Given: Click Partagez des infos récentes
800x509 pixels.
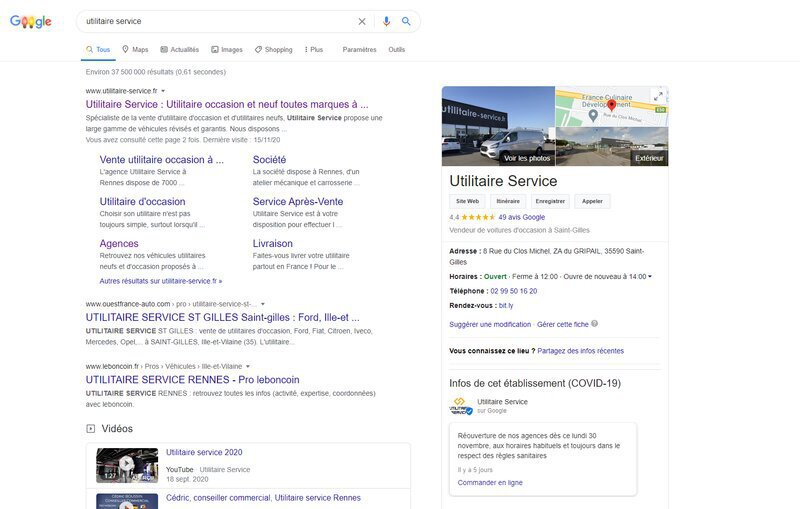Looking at the screenshot, I should pos(581,351).
